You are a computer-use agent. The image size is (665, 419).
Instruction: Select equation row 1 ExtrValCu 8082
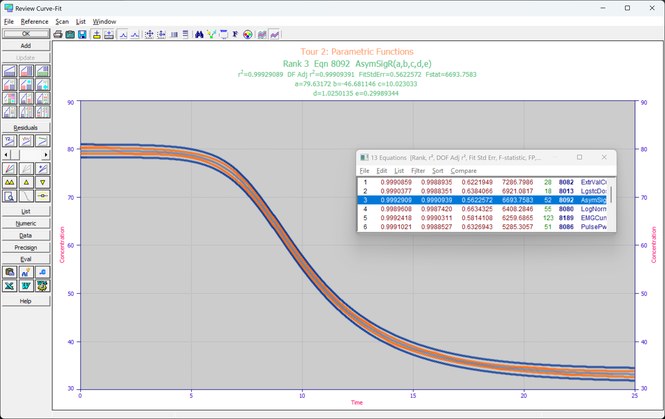coord(482,182)
